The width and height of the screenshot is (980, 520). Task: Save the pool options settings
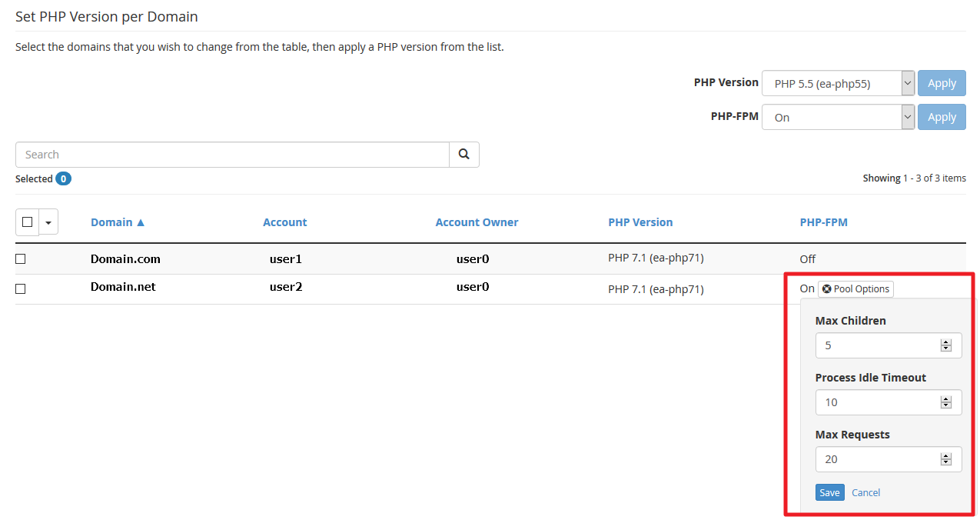pyautogui.click(x=829, y=492)
